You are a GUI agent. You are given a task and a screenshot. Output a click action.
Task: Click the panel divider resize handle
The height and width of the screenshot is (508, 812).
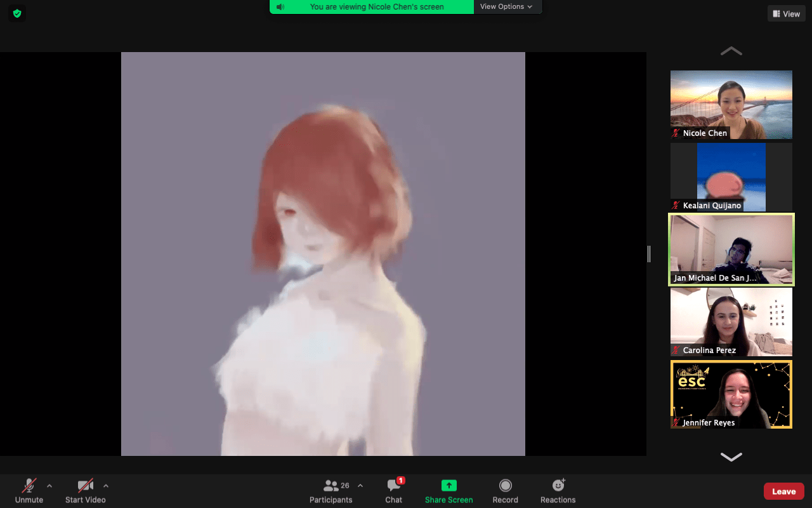pos(649,254)
